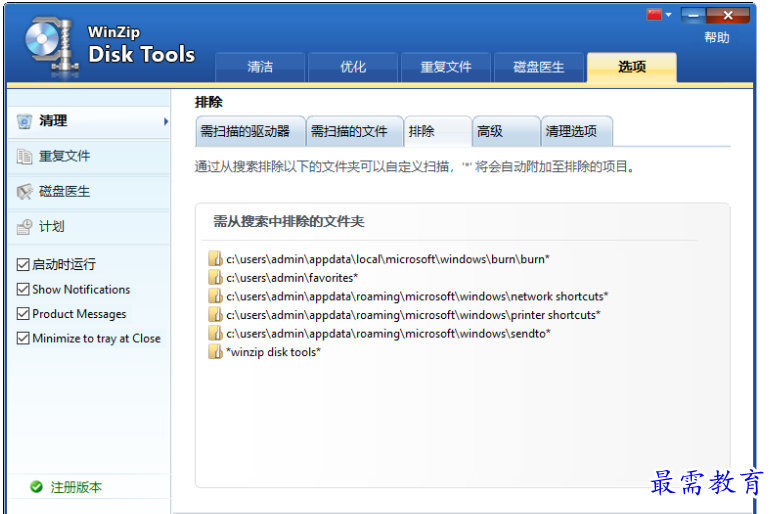The width and height of the screenshot is (772, 514).
Task: Open the 计划 sidebar section
Action: click(89, 227)
